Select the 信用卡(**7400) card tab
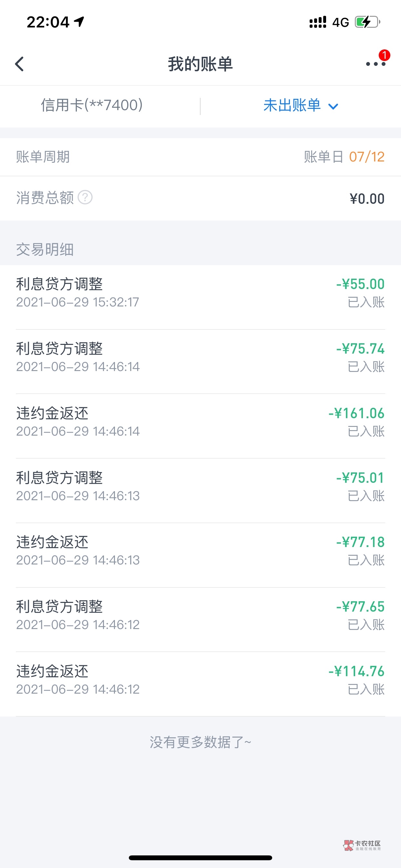This screenshot has width=401, height=868. (92, 105)
